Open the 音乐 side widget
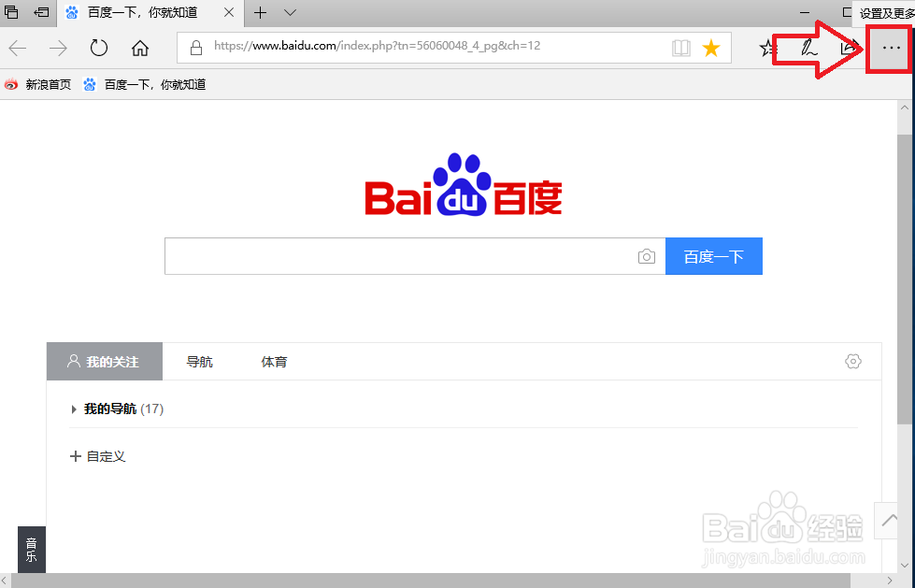The height and width of the screenshot is (588, 915). click(32, 550)
